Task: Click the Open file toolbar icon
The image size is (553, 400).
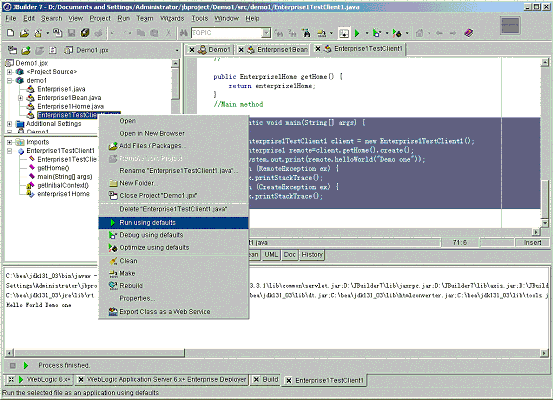Action: (24, 33)
